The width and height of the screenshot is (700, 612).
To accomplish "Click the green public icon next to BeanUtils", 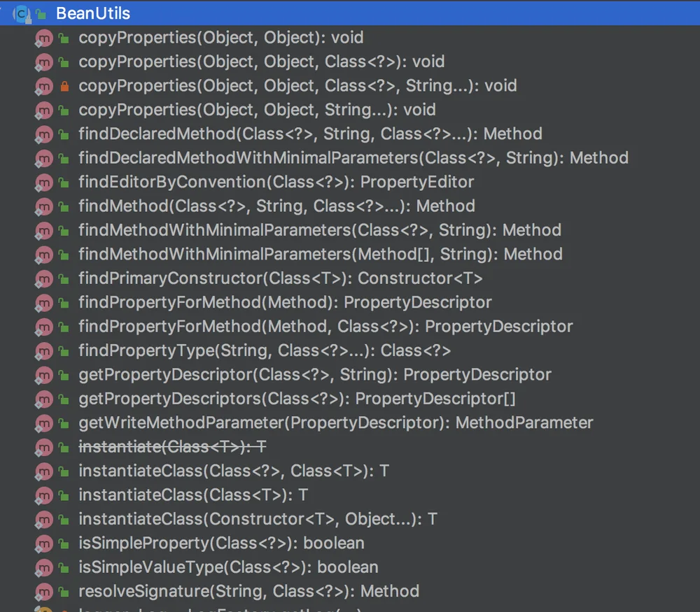I will [41, 15].
